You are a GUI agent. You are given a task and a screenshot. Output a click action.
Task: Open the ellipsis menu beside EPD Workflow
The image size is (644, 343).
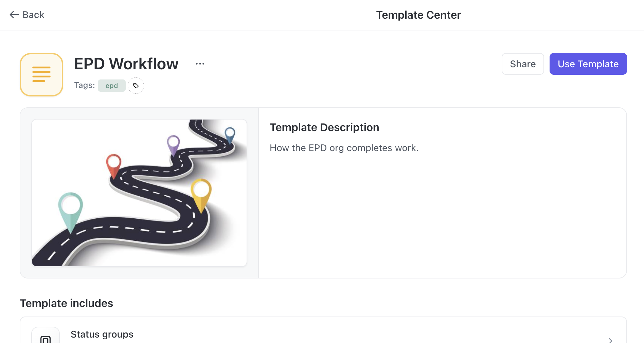click(200, 64)
